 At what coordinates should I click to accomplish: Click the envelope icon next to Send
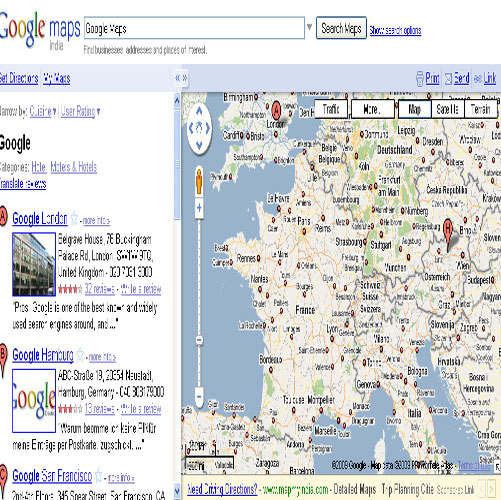point(449,79)
